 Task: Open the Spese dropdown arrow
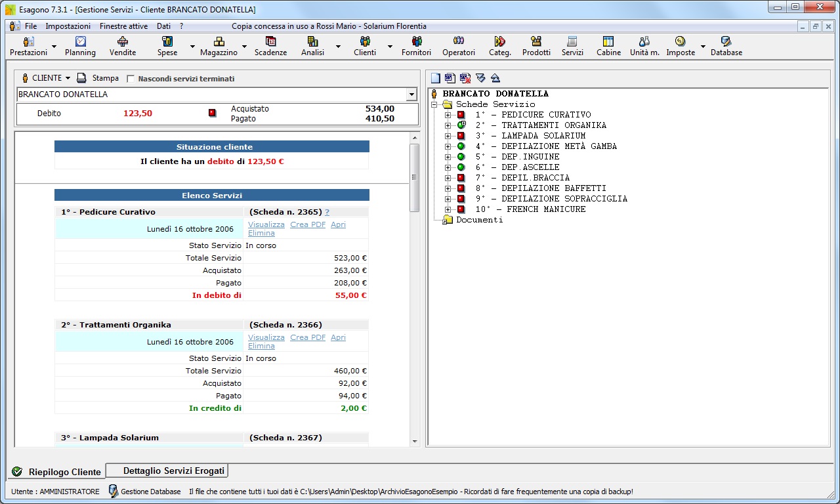click(x=192, y=47)
